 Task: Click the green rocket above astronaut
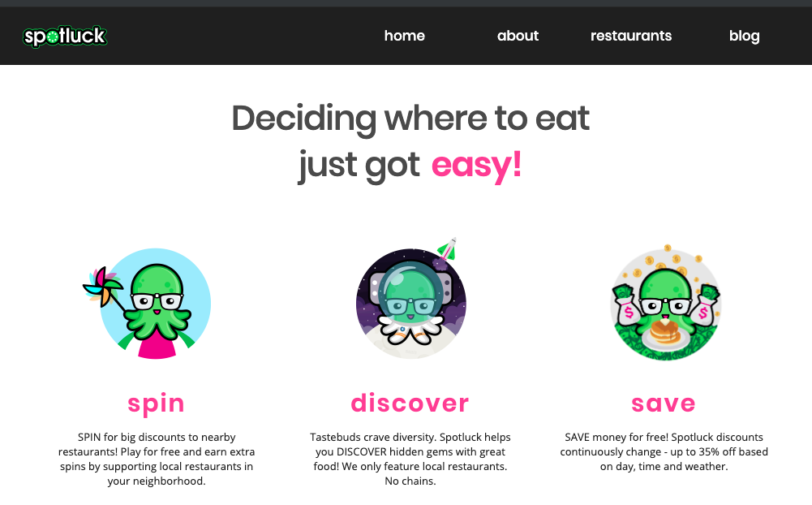(447, 249)
